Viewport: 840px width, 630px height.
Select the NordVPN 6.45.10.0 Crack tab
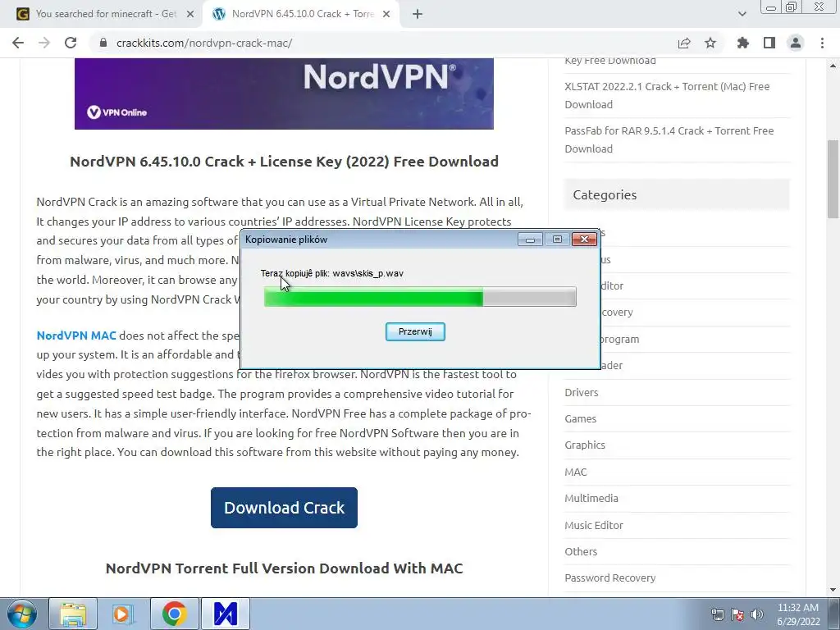coord(302,14)
